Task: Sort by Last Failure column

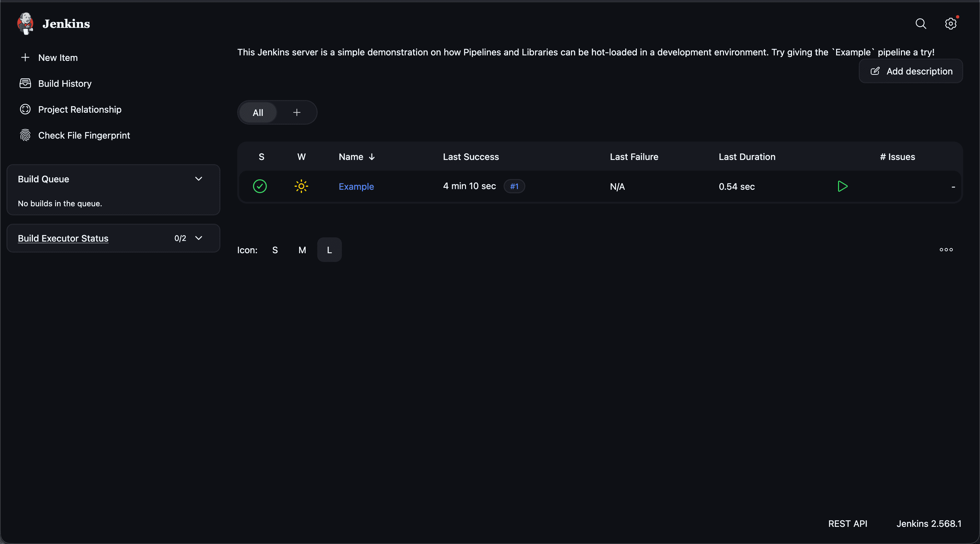Action: (x=634, y=157)
